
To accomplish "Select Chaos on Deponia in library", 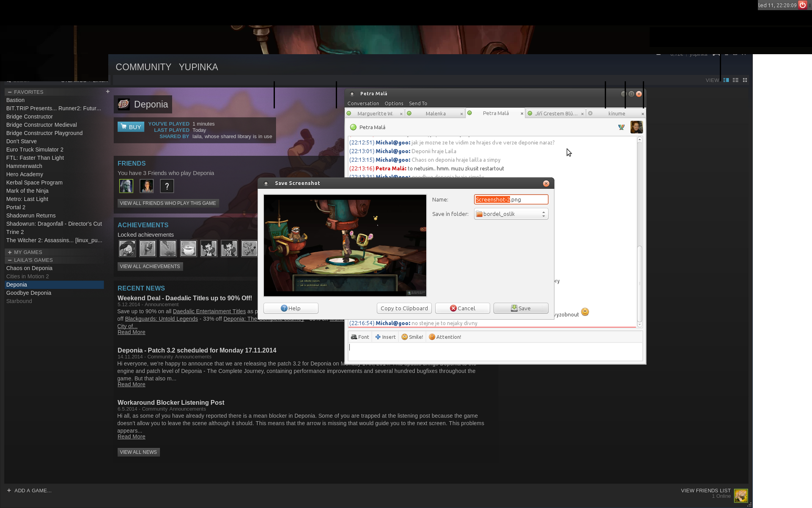I will pyautogui.click(x=29, y=268).
